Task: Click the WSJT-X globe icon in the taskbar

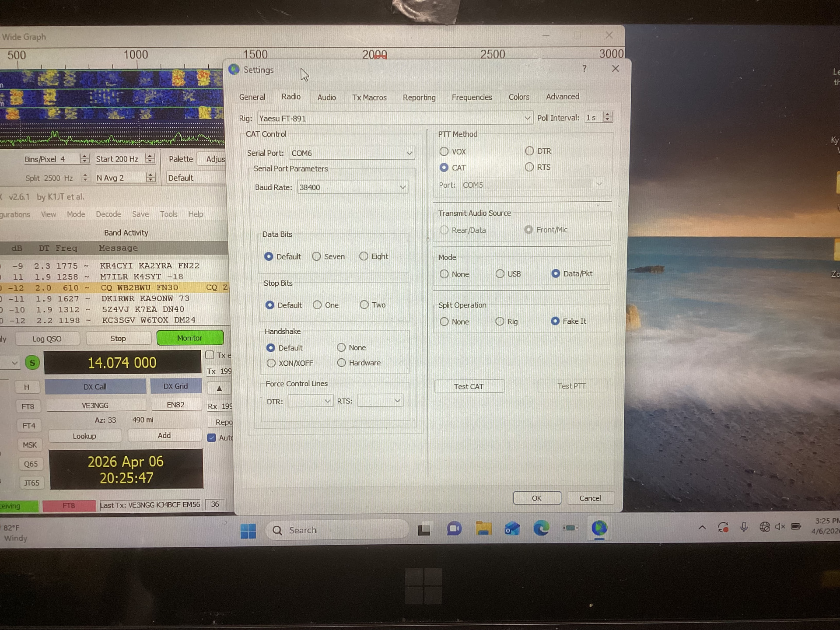Action: tap(599, 528)
